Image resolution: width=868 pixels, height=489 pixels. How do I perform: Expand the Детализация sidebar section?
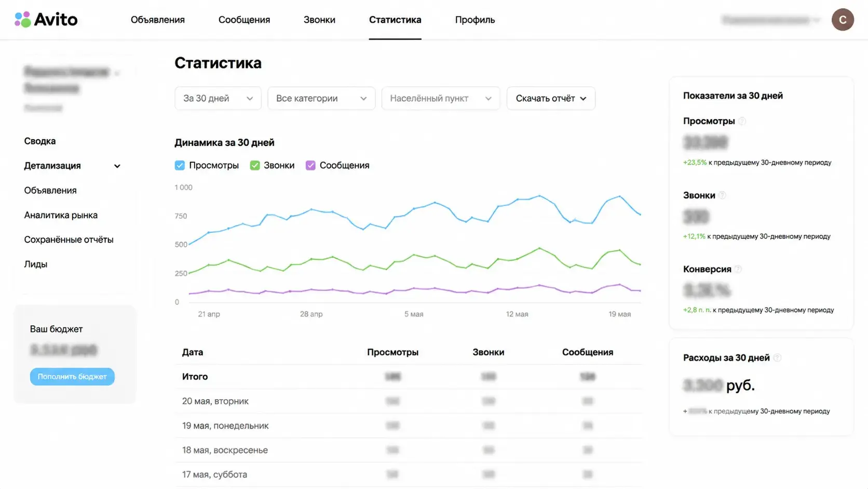click(72, 166)
